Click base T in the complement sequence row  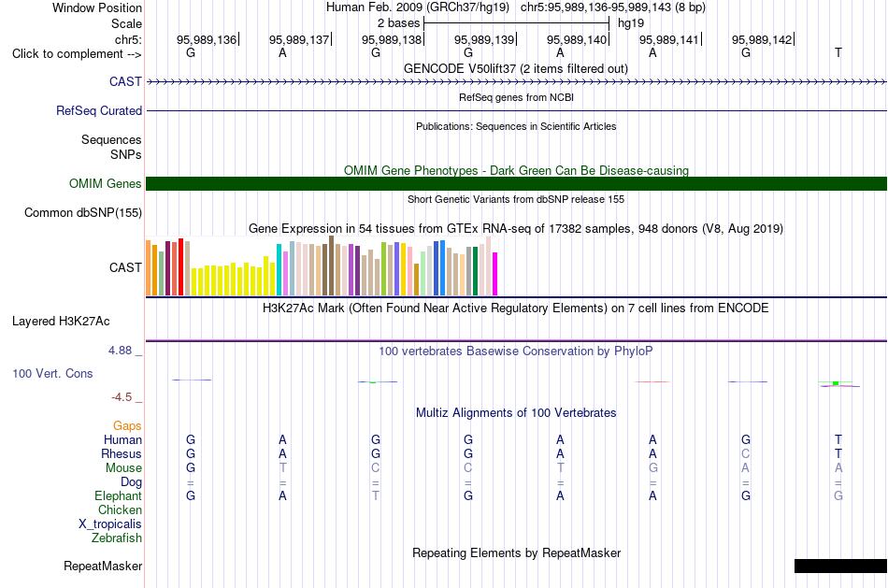pos(838,52)
